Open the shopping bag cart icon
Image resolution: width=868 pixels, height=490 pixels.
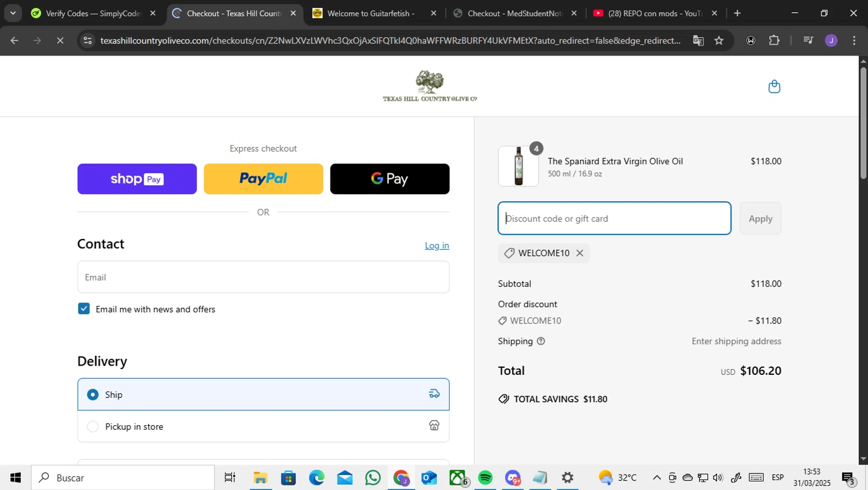coord(774,87)
